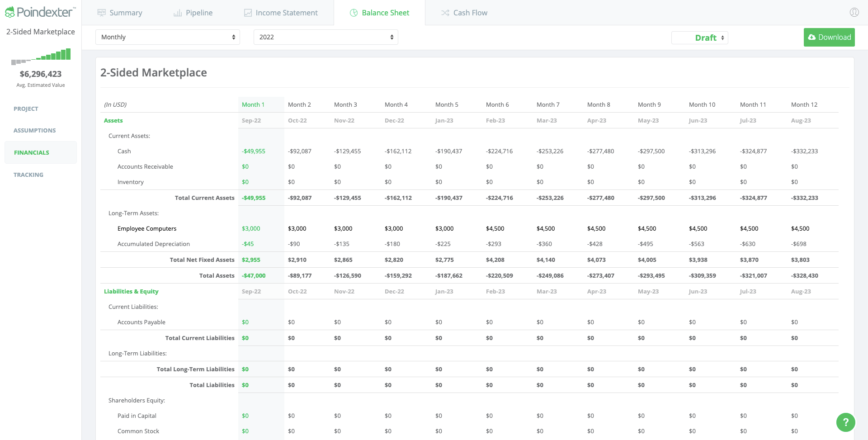Viewport: 868px width, 440px height.
Task: Click the Inventory row label
Action: (131, 182)
